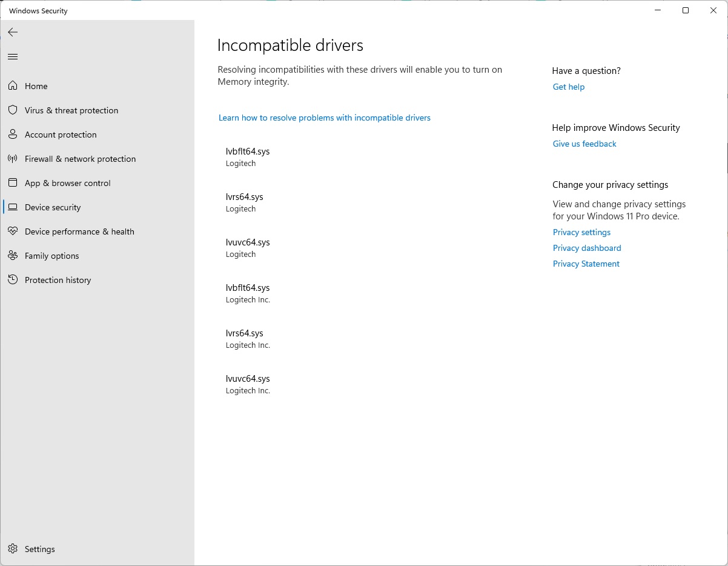Click the Virus & threat protection shield icon

[x=13, y=110]
